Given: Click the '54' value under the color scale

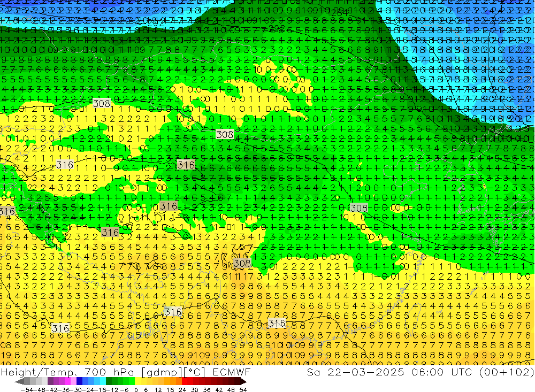Looking at the screenshot, I should (243, 390).
